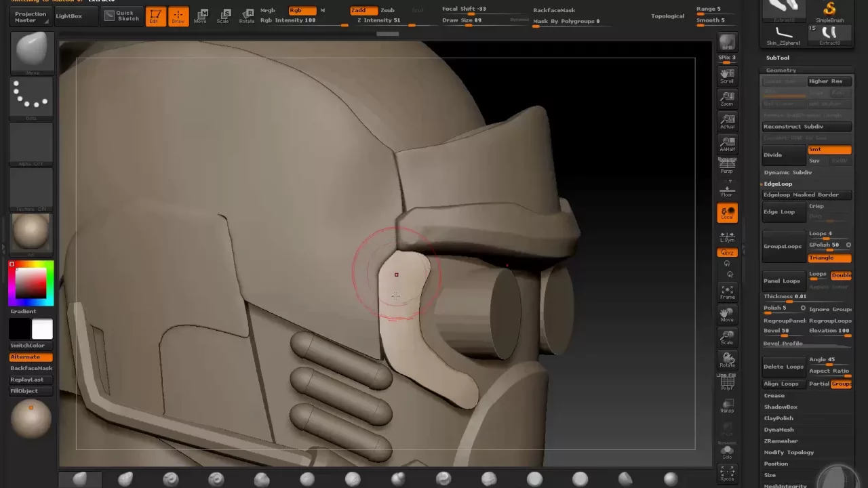Activate Draw mode button
The width and height of the screenshot is (868, 488).
[178, 16]
